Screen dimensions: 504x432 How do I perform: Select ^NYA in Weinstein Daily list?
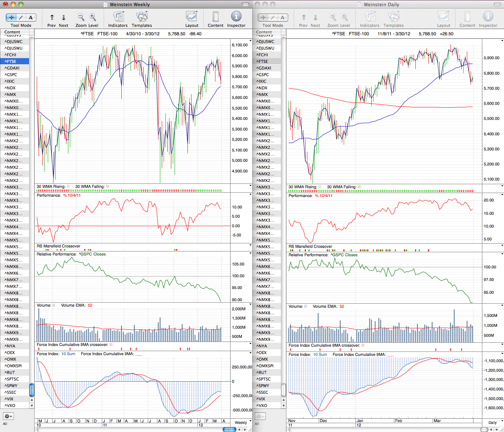pyautogui.click(x=267, y=346)
